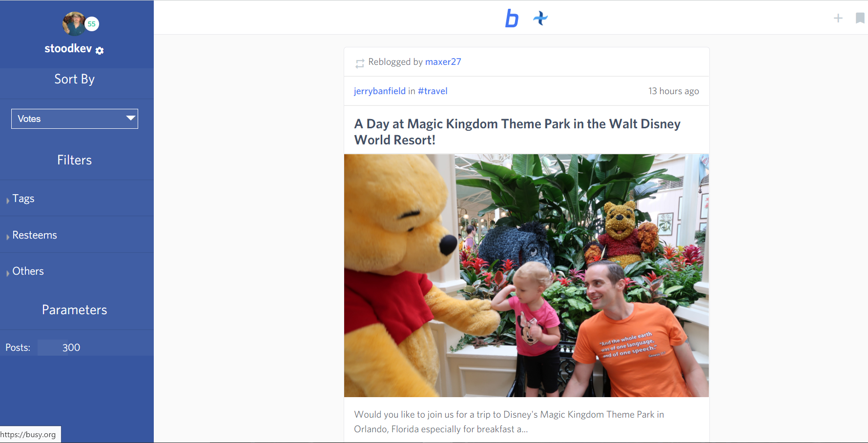The image size is (868, 443).
Task: Click the post excerpt starting 'Would you like'
Action: [509, 422]
